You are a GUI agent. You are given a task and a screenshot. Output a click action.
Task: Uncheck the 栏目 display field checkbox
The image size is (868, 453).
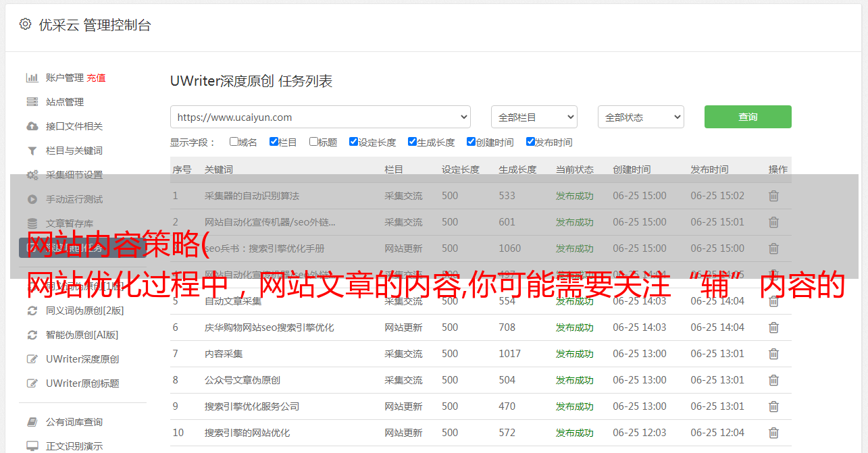pyautogui.click(x=274, y=142)
